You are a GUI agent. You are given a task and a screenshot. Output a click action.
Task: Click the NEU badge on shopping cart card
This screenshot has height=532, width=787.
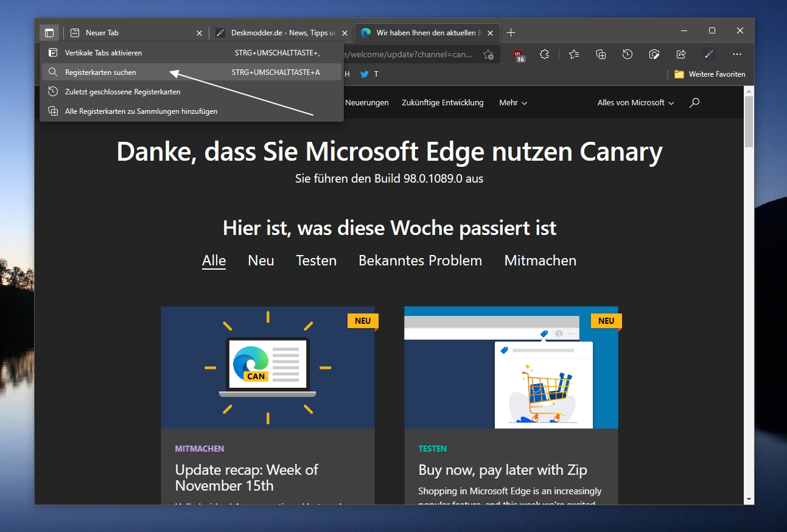click(x=606, y=321)
